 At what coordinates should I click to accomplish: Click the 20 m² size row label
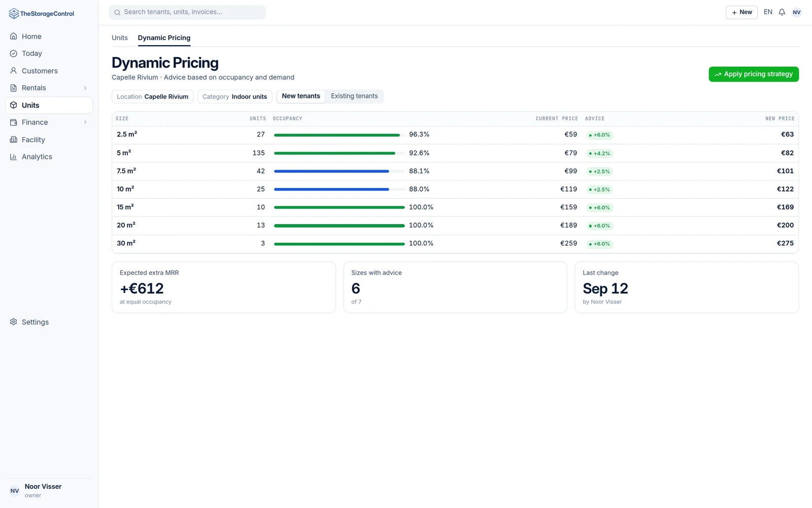pos(126,225)
